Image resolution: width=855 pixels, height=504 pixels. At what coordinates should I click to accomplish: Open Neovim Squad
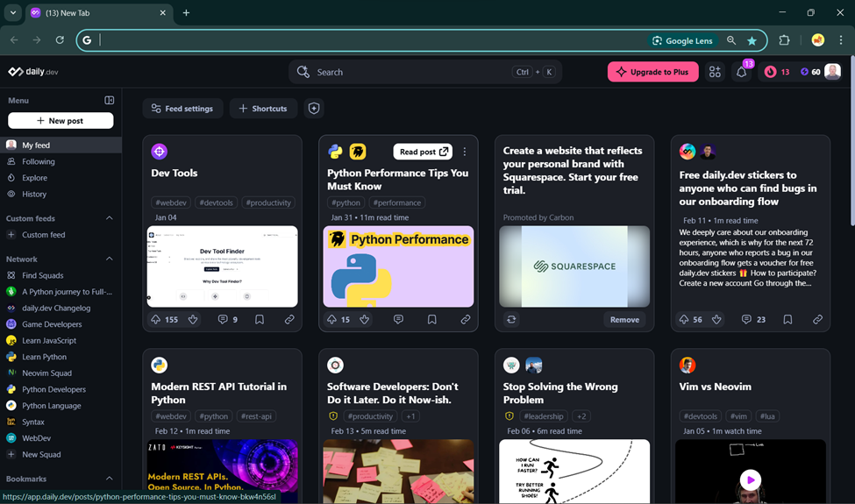(x=61, y=373)
